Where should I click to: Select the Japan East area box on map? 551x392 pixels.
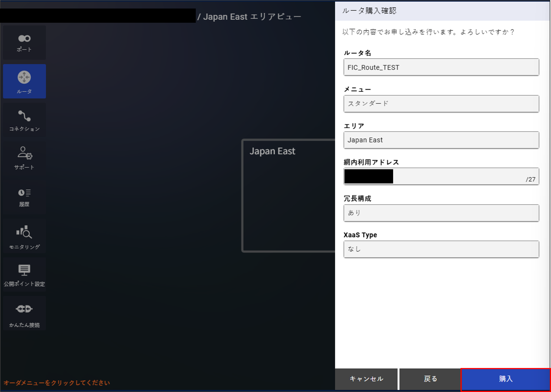288,196
